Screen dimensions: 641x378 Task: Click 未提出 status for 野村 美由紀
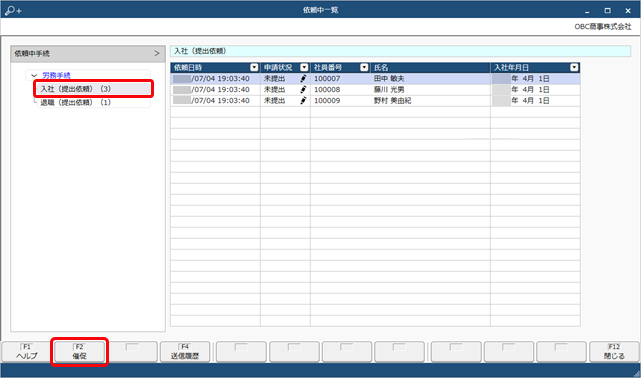point(274,101)
